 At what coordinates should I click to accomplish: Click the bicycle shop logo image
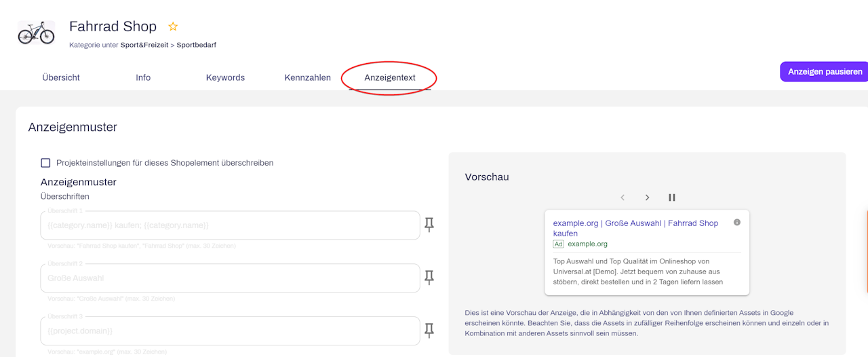pos(36,32)
